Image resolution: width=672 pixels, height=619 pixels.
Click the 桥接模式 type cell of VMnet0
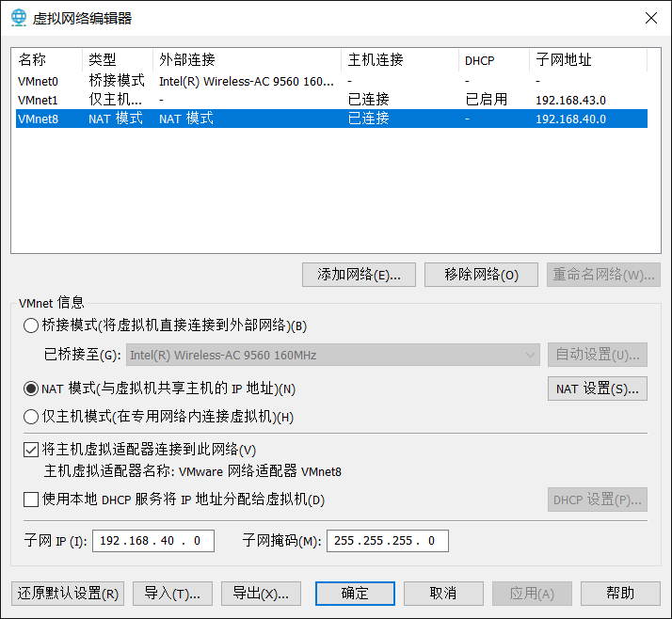(x=117, y=81)
